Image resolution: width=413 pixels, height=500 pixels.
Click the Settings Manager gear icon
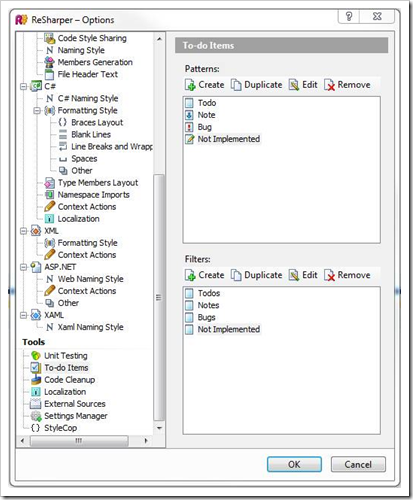pyautogui.click(x=36, y=416)
